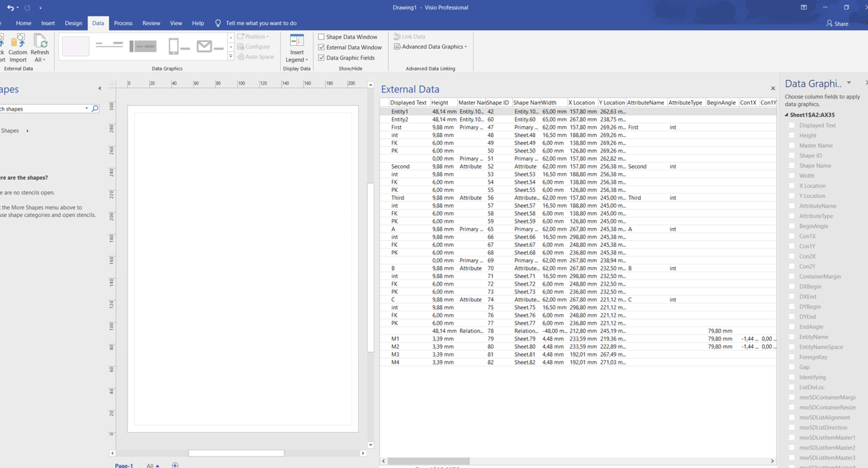
Task: Click drawing canvas scroll up arrow
Action: 370,85
